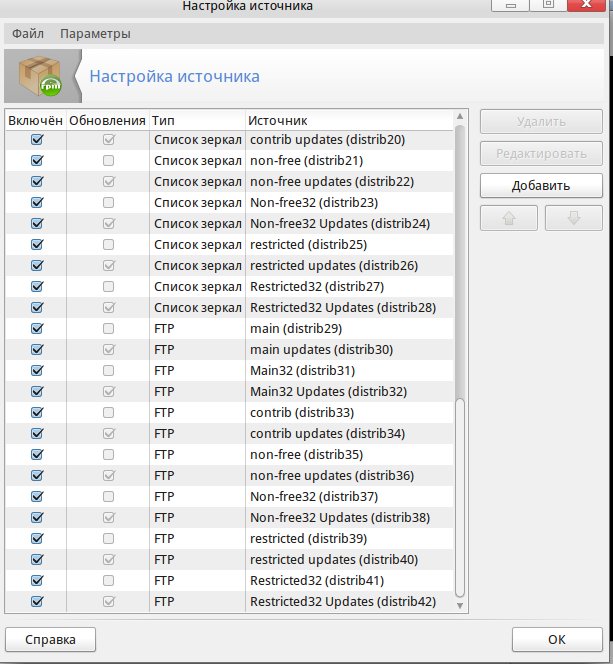The image size is (613, 664).
Task: Click the move down arrow button
Action: point(574,218)
